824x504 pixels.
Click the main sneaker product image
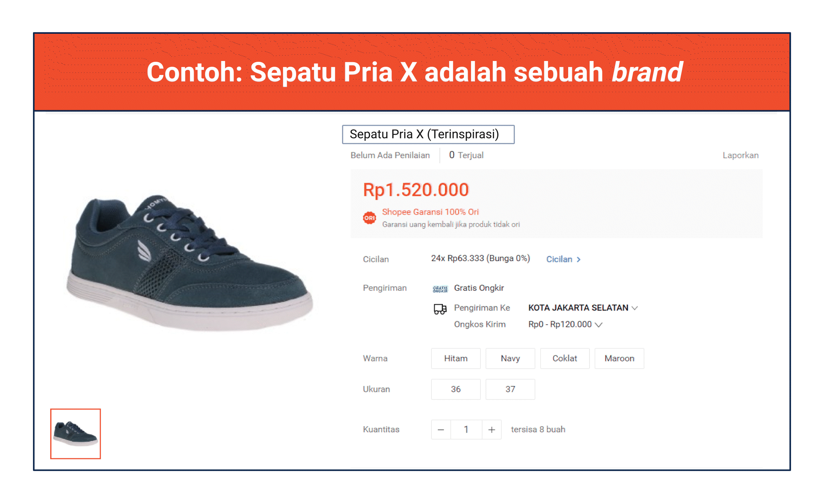tap(190, 264)
